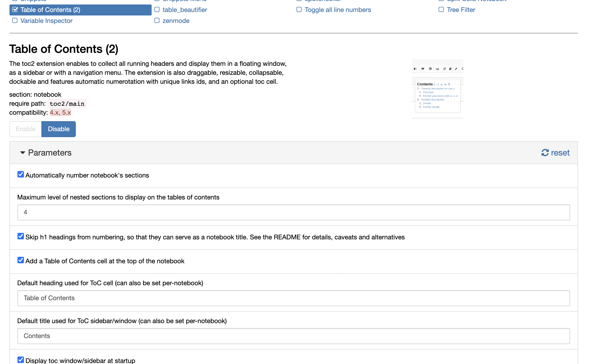Select the zenmode extension entry

coord(176,21)
